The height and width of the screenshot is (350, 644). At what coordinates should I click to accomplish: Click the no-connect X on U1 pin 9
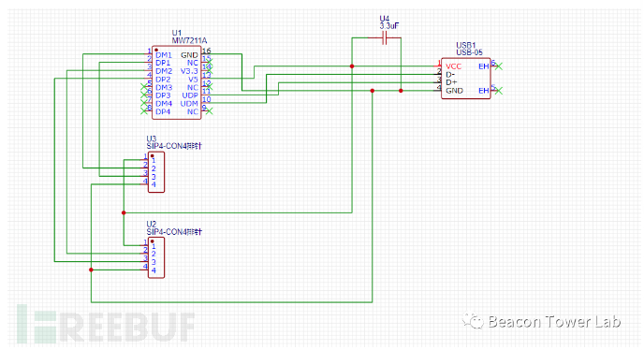210,111
